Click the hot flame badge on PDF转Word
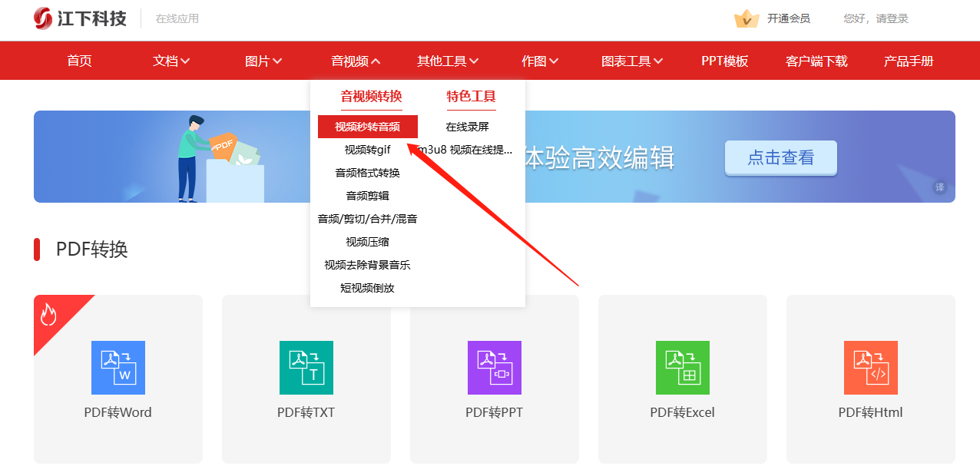Image resolution: width=980 pixels, height=476 pixels. click(x=48, y=313)
